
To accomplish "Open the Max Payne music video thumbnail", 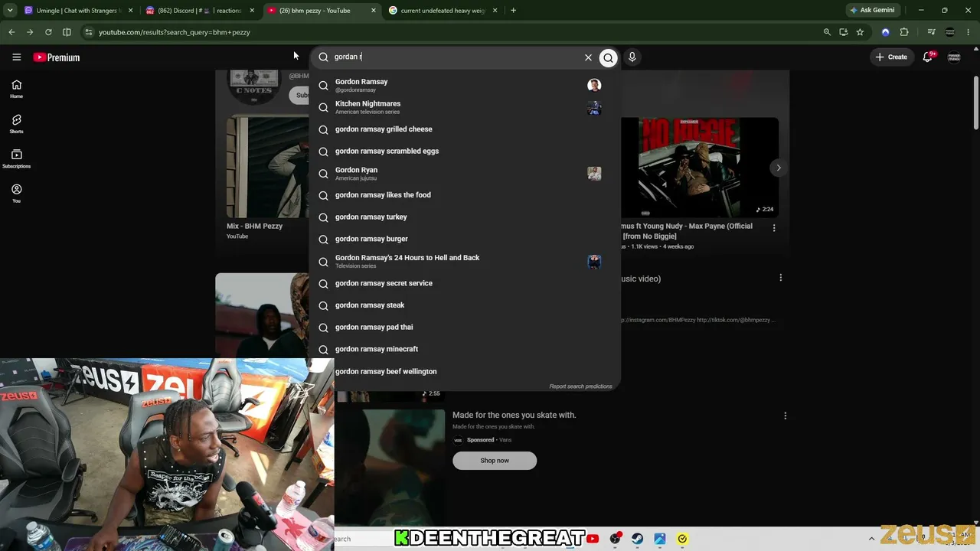I will [x=700, y=168].
